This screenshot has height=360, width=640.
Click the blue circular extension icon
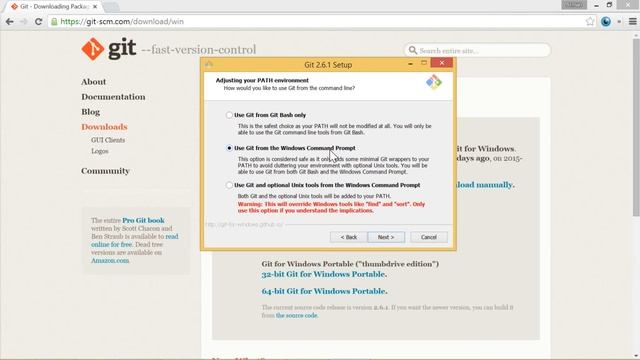606,22
